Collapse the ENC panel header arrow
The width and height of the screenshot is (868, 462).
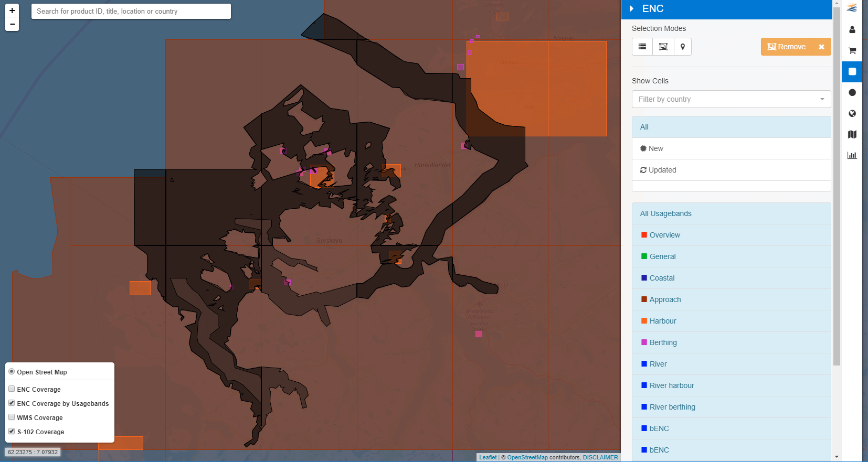[632, 9]
